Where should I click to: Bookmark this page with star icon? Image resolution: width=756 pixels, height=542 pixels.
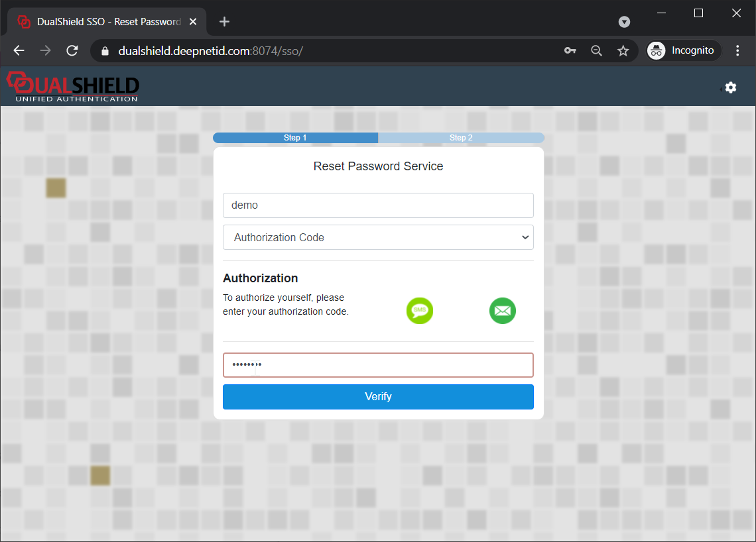(x=623, y=51)
